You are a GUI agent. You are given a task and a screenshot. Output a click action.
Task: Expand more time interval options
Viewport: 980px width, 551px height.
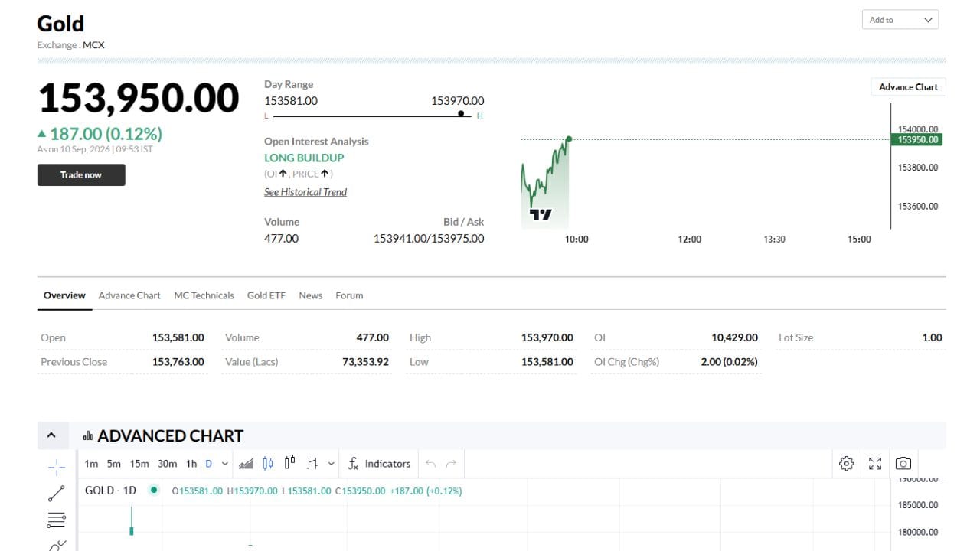pos(224,464)
